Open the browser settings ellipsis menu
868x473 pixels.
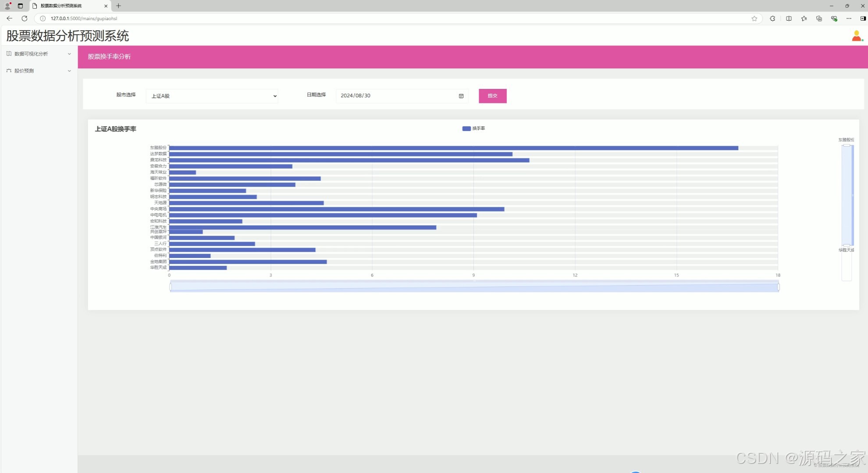point(849,18)
